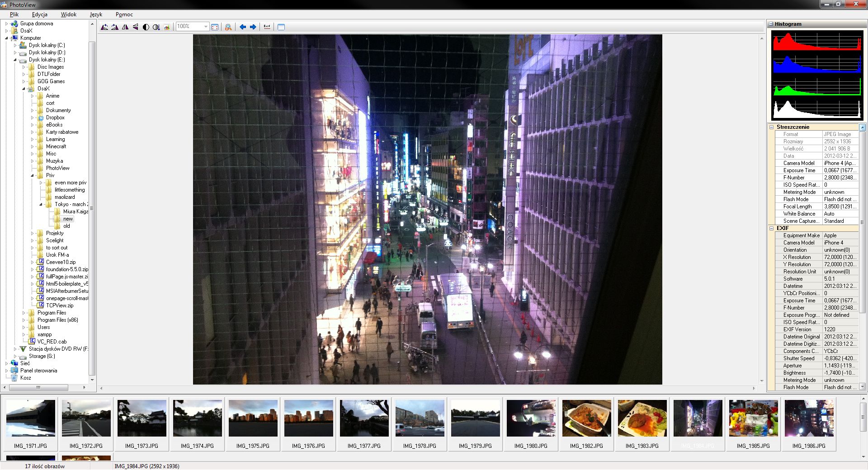Show Exif data with the Exif button

[x=266, y=27]
